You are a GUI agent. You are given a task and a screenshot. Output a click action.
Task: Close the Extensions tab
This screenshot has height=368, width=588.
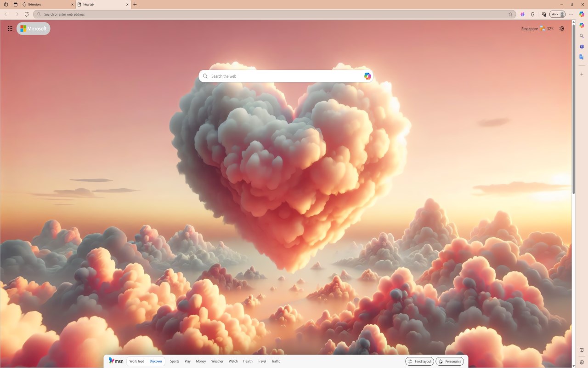tap(72, 5)
